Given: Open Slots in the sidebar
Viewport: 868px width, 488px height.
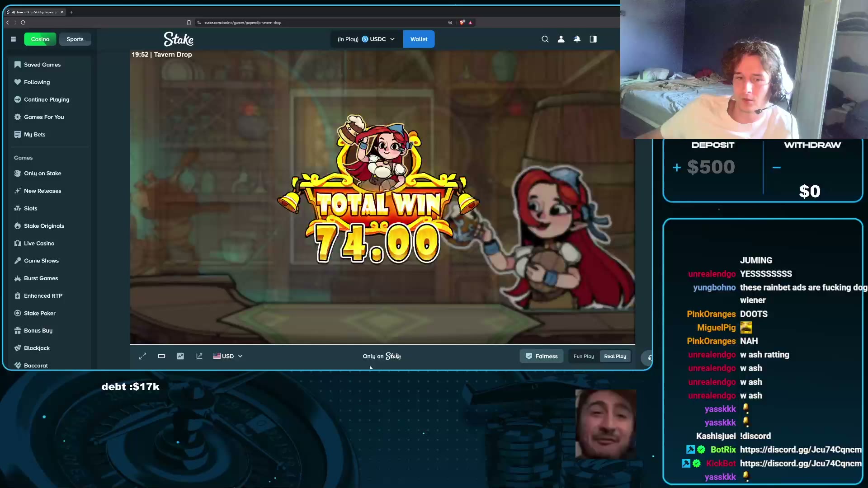Looking at the screenshot, I should coord(50,208).
